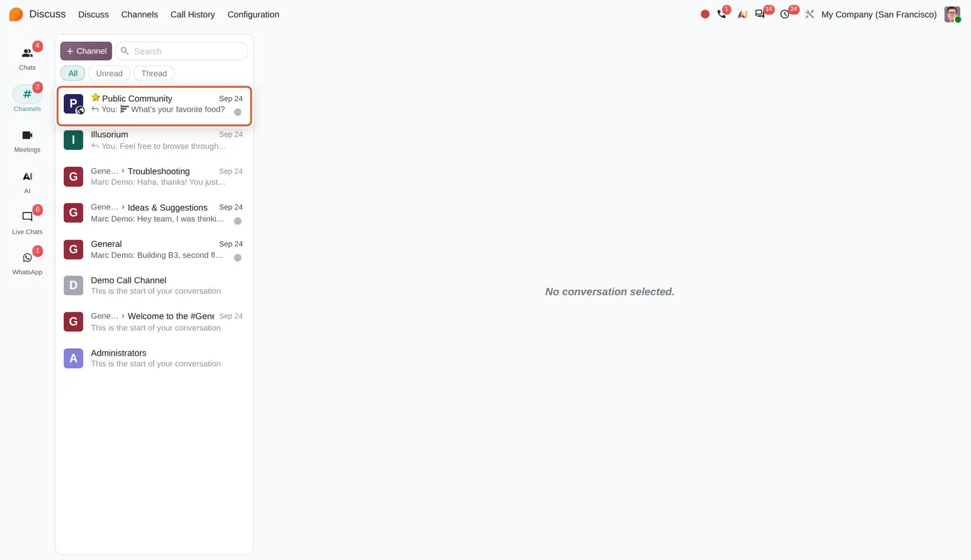
Task: Click the Public Community channel avatar
Action: [x=73, y=104]
